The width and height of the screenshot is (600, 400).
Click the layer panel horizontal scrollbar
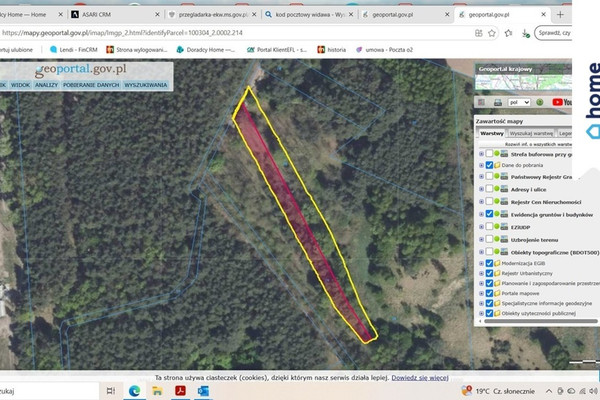540,321
